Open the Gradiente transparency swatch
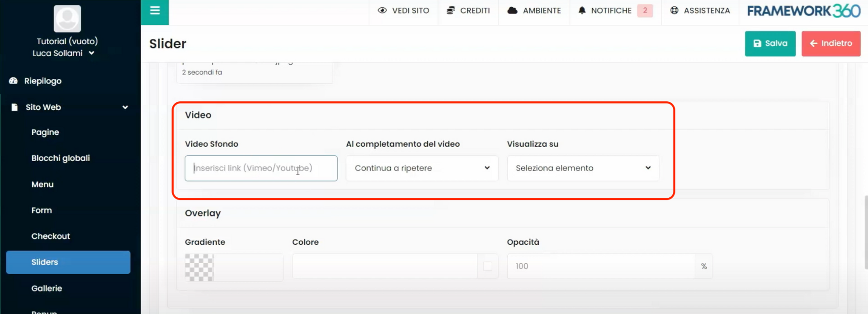 (x=199, y=267)
